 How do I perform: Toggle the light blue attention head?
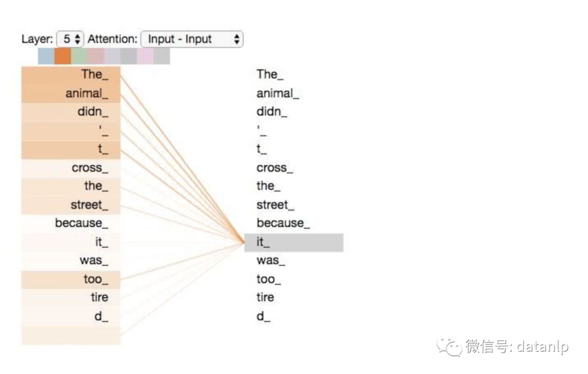point(46,56)
